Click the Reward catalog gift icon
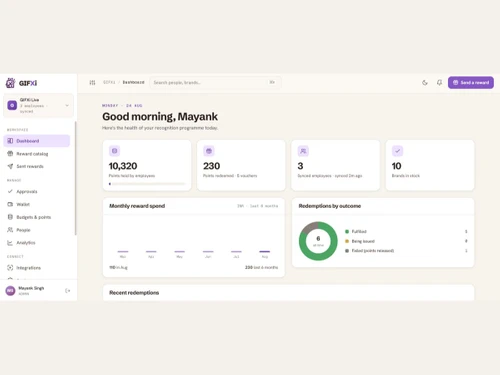Image resolution: width=500 pixels, height=375 pixels. (10, 154)
